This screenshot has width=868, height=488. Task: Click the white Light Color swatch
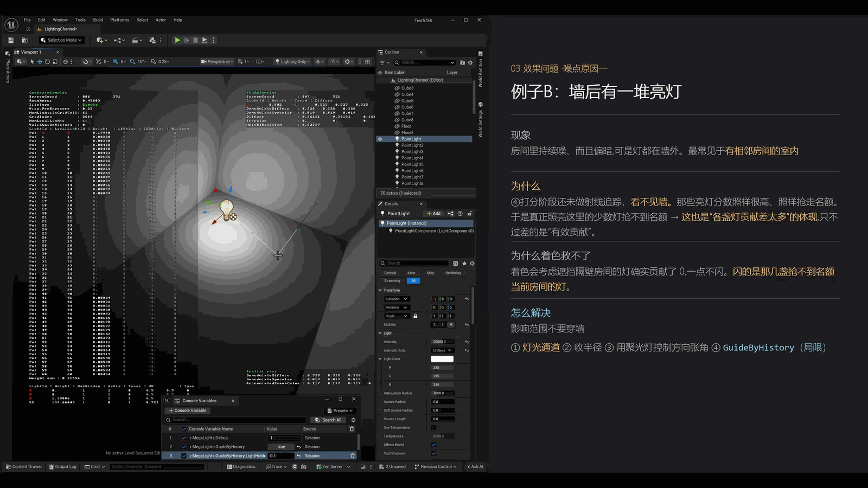pyautogui.click(x=442, y=359)
